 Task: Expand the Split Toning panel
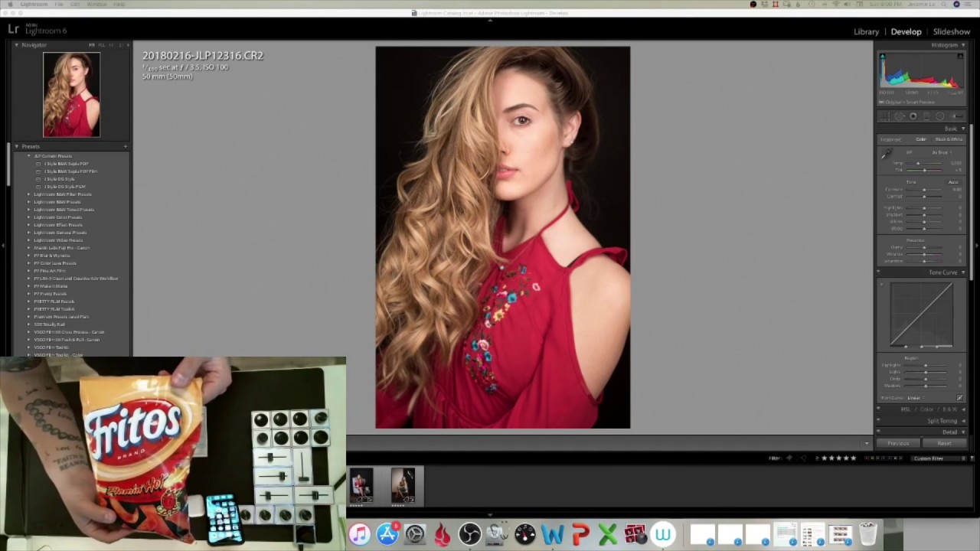pos(963,421)
